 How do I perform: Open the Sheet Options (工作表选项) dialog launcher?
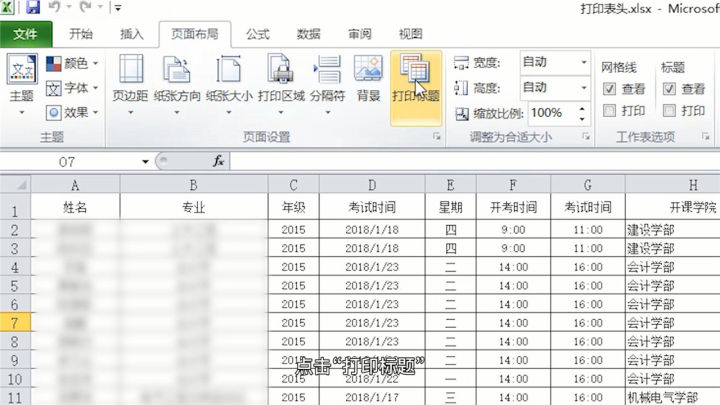pos(705,136)
